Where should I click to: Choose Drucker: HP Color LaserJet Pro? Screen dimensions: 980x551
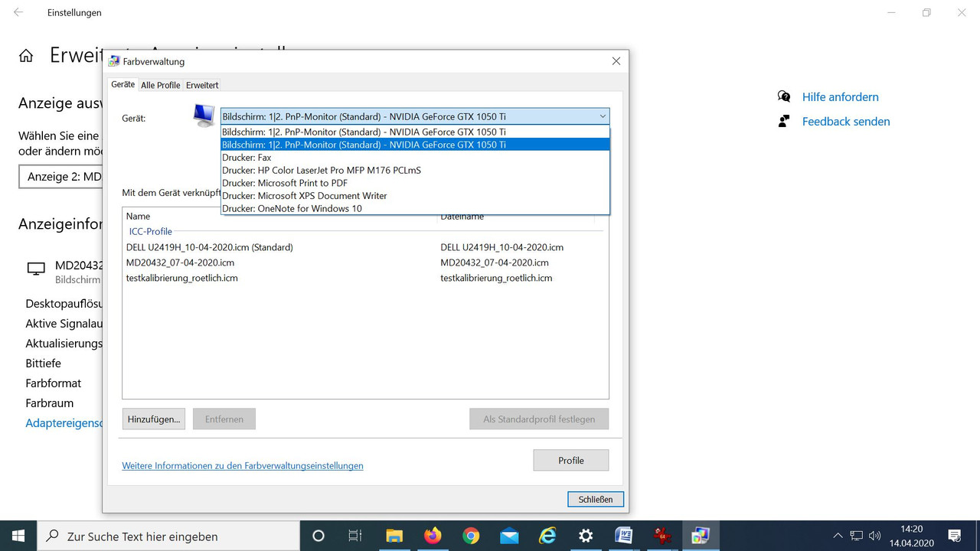tap(415, 170)
